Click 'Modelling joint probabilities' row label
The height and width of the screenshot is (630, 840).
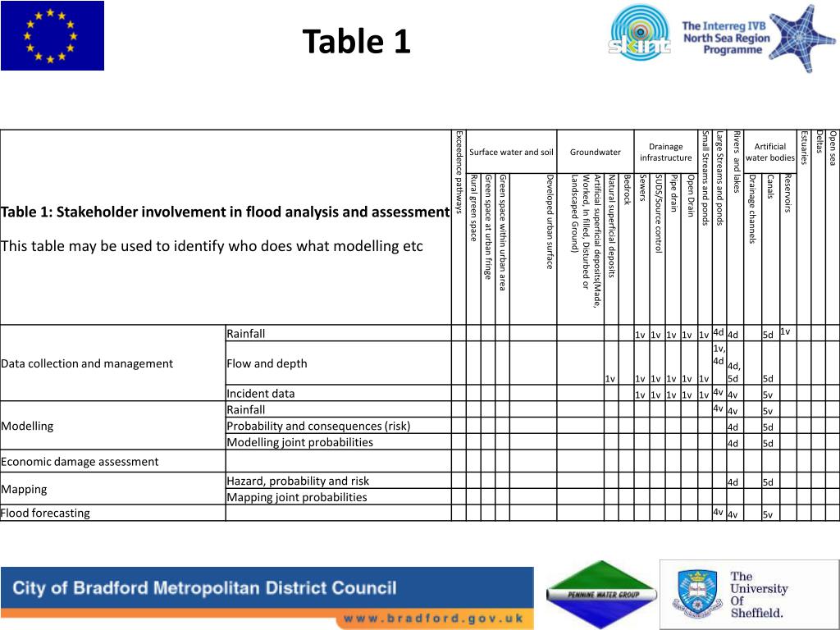[299, 442]
